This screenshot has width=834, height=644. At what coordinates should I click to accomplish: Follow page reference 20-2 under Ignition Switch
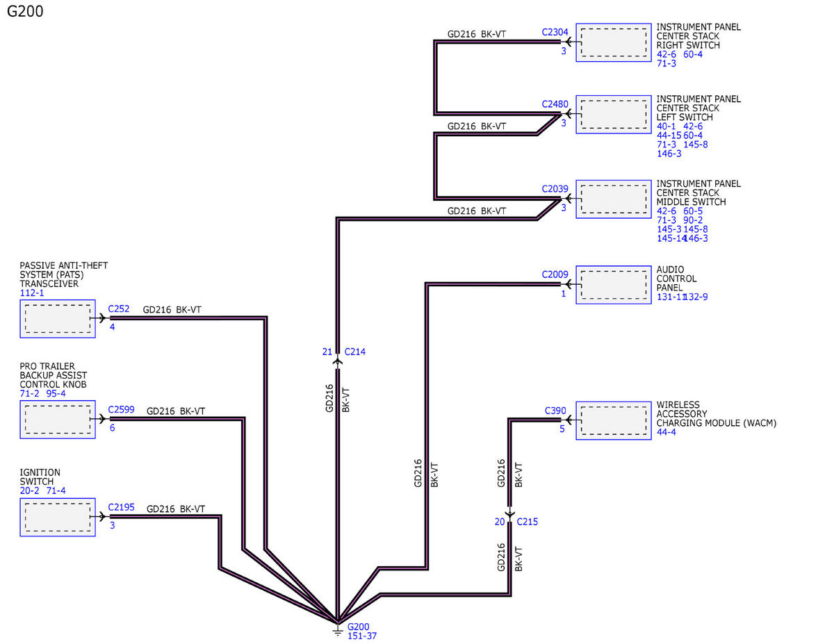tap(31, 490)
